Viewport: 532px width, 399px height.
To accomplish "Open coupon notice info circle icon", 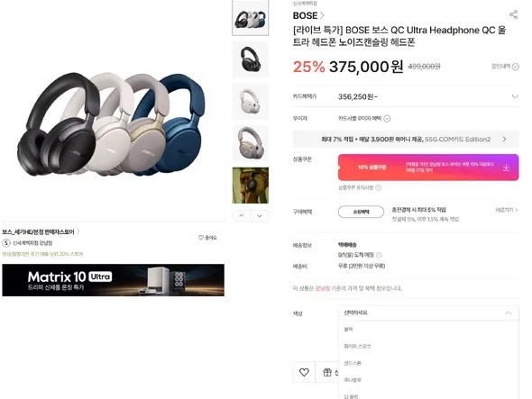I will [x=379, y=188].
